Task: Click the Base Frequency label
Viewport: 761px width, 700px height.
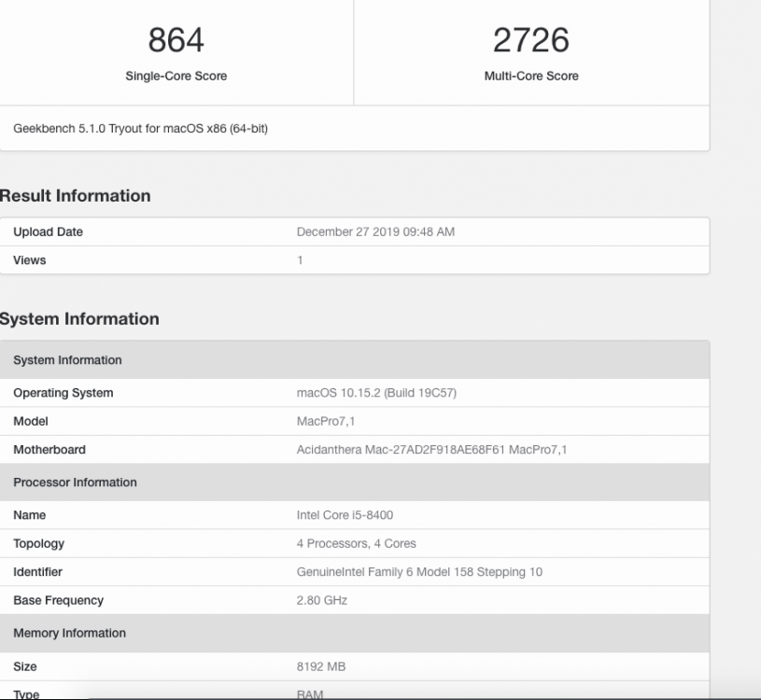Action: coord(58,600)
